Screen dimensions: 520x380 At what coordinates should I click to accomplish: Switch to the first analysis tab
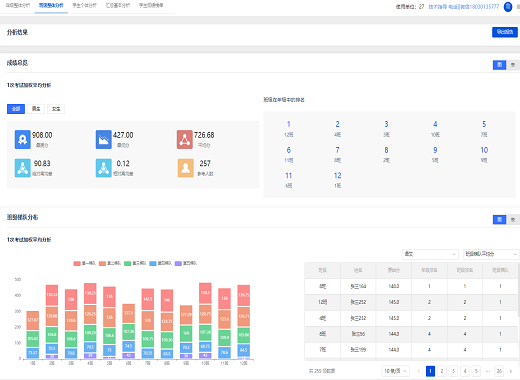click(18, 5)
